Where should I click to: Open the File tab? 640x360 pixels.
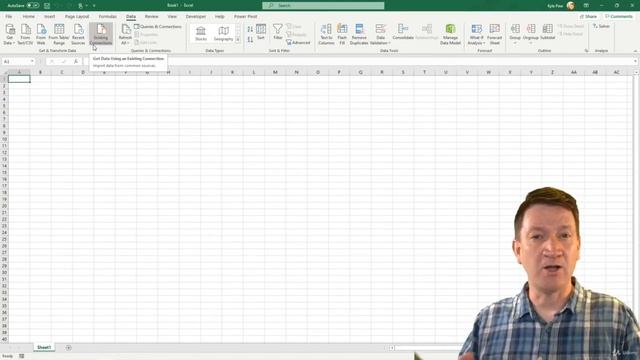9,16
